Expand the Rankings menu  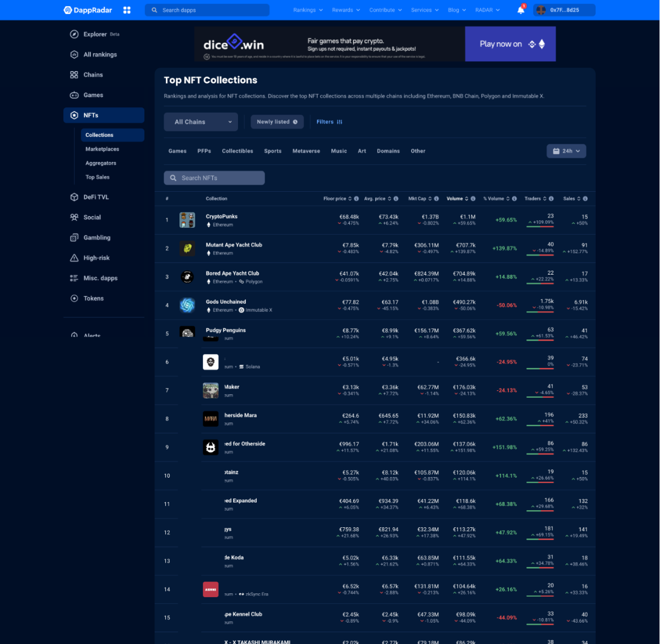click(x=307, y=10)
